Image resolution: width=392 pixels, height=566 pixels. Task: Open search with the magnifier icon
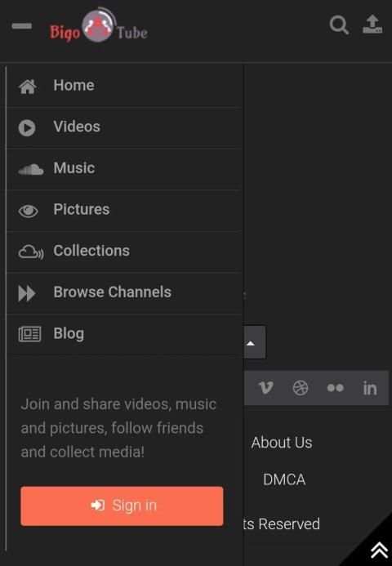point(339,25)
